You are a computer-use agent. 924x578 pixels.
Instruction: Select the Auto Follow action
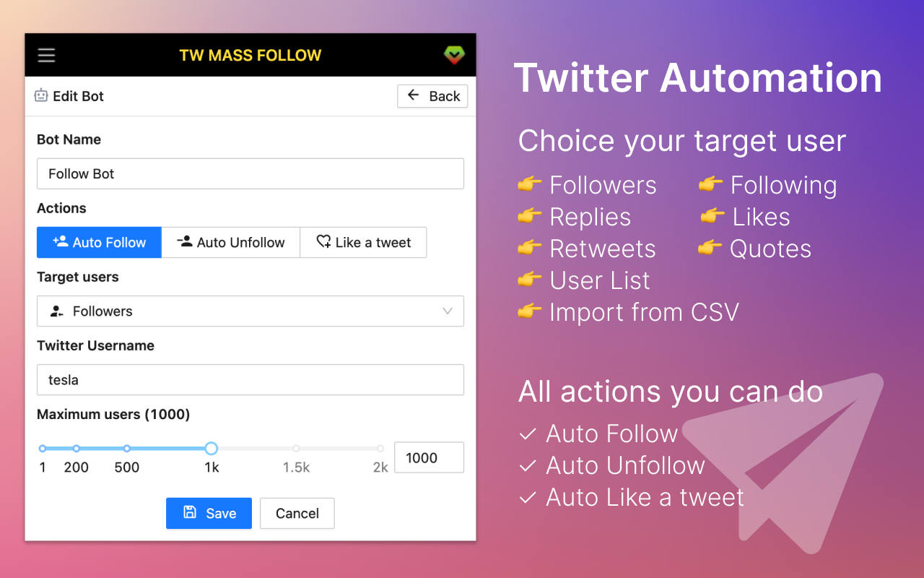(x=99, y=242)
